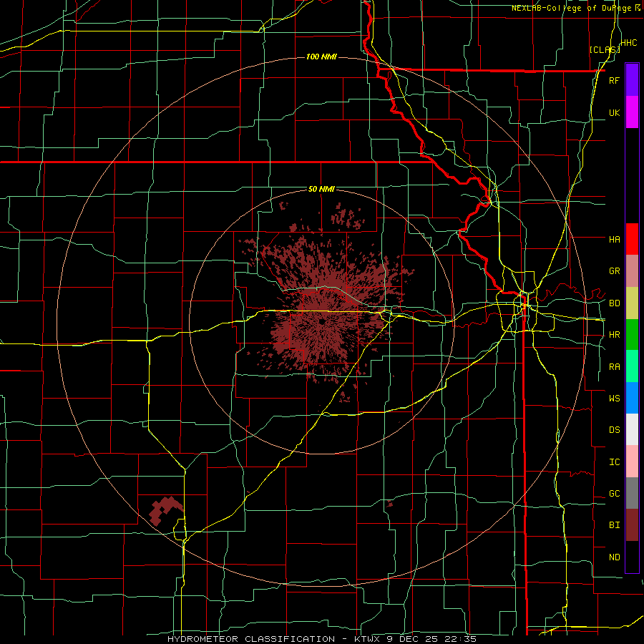Click the RF legend label
The width and height of the screenshot is (644, 644).
[x=614, y=80]
